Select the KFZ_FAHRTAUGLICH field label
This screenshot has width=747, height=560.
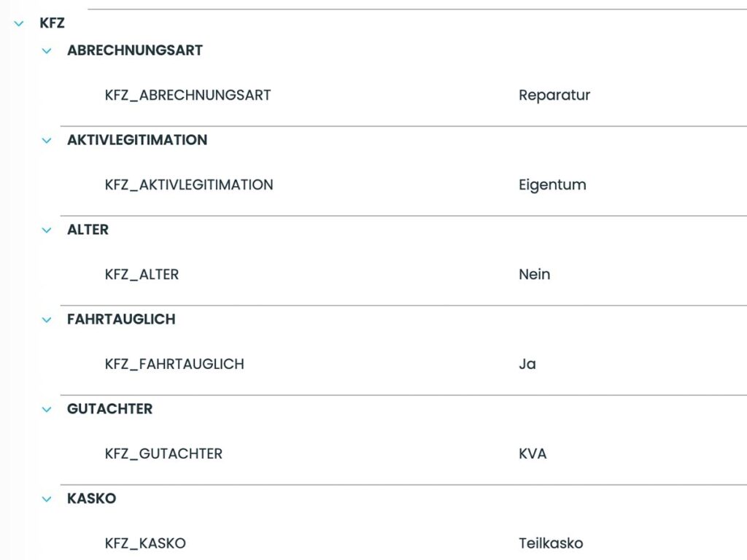point(174,364)
